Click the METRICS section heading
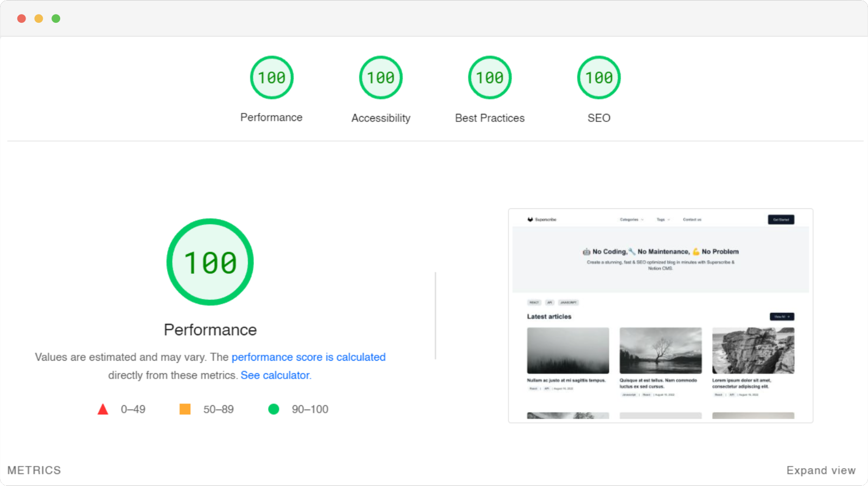Viewport: 868px width, 486px height. coord(34,470)
